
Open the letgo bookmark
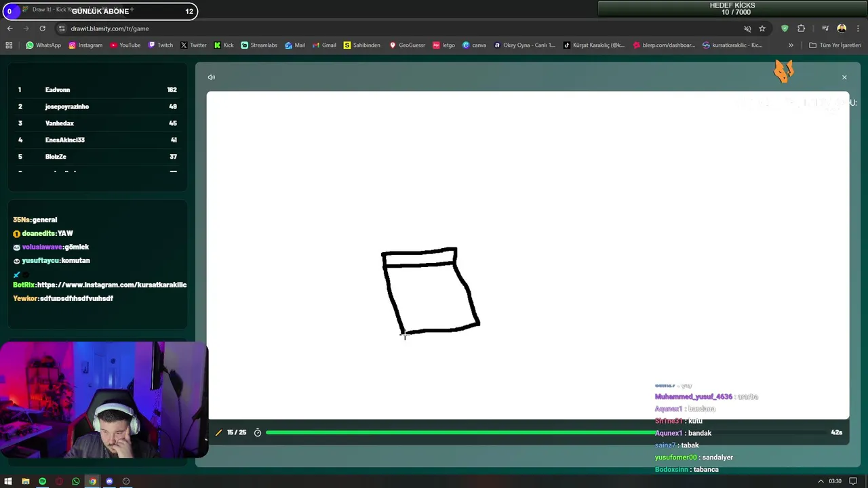click(x=443, y=45)
